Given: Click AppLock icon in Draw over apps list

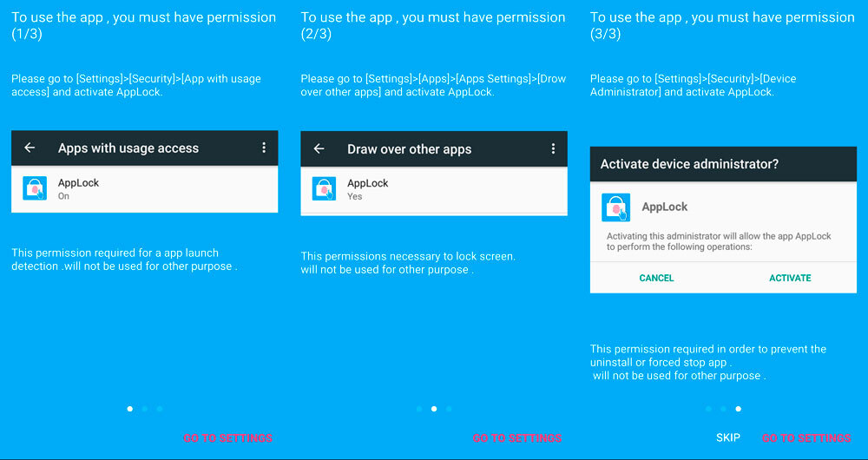Looking at the screenshot, I should tap(324, 189).
